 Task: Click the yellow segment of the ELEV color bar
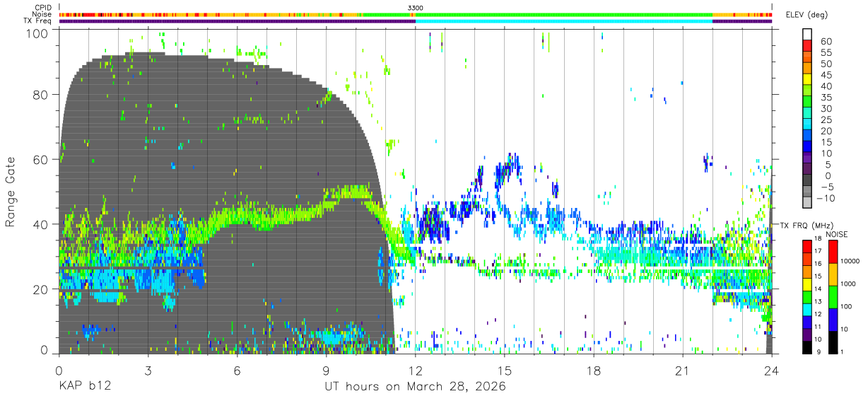click(x=807, y=80)
